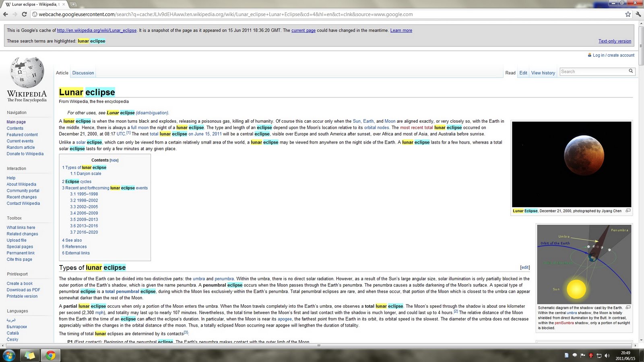644x362 pixels.
Task: Hide the Contents box using [hide]
Action: click(x=114, y=160)
